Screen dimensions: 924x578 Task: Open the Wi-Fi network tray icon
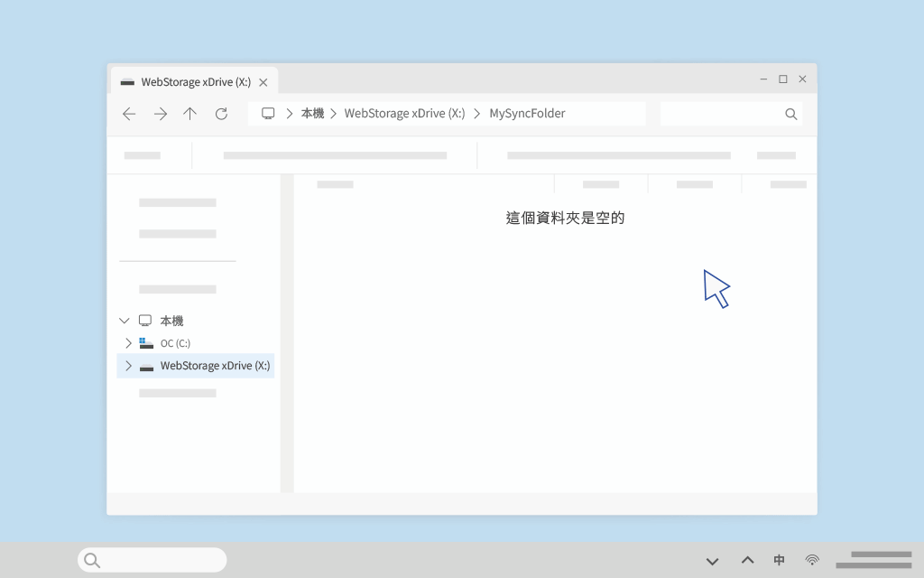tap(812, 560)
